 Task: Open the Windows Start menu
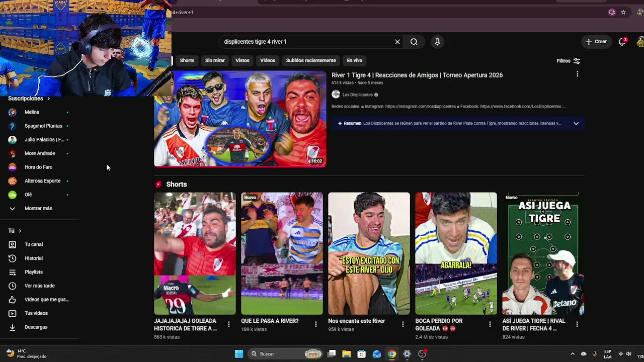tap(239, 354)
